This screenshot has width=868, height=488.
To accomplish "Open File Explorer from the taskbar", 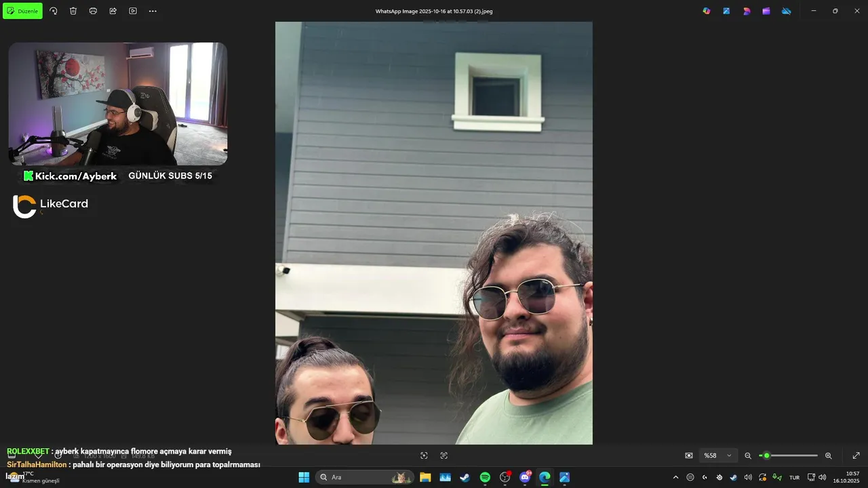I will click(425, 477).
